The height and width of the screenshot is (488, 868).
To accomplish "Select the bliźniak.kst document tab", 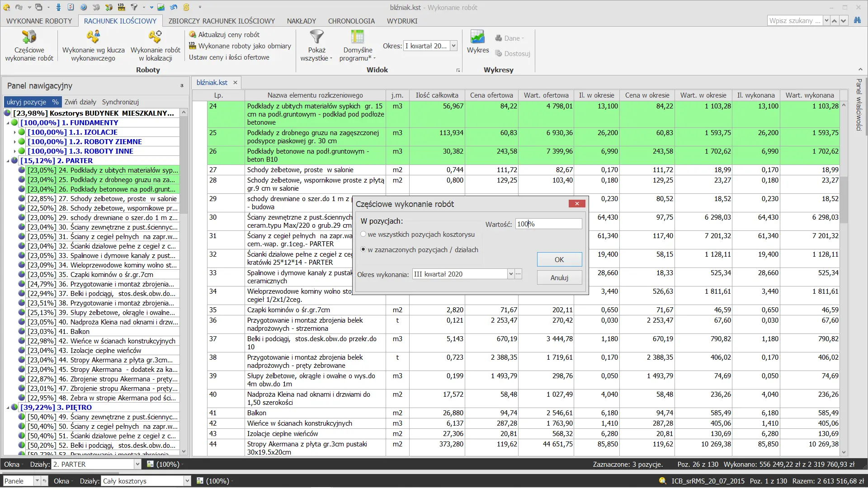I will (x=212, y=82).
